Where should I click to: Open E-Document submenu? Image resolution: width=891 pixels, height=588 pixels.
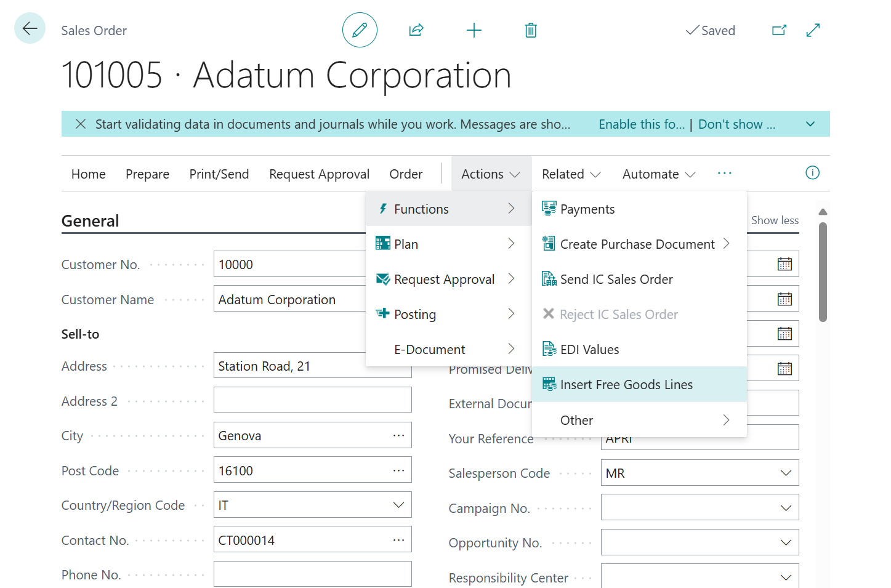448,349
